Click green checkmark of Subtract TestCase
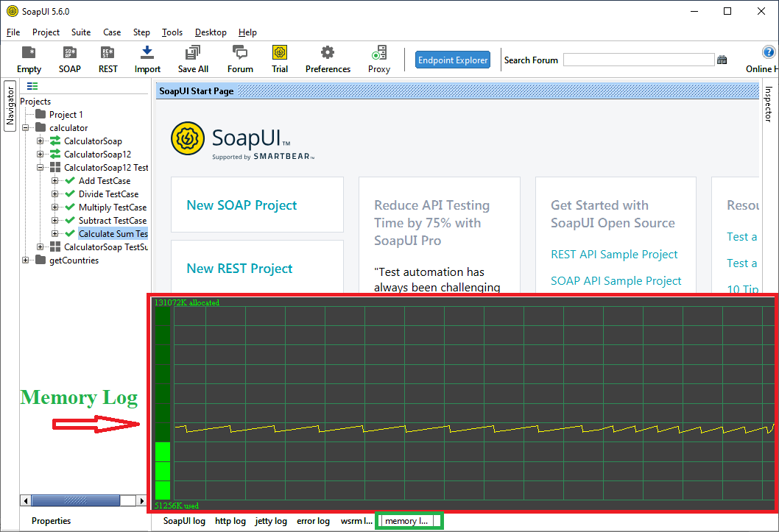The width and height of the screenshot is (779, 532). [x=70, y=220]
